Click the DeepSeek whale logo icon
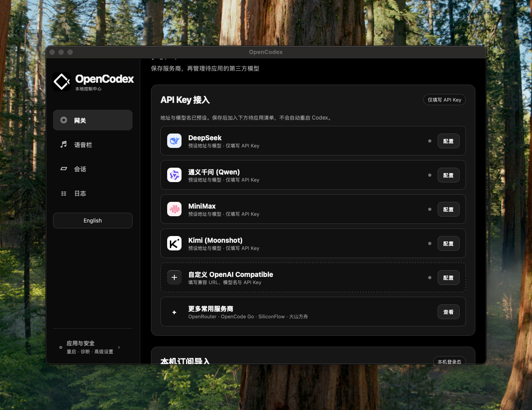This screenshot has height=410, width=532. click(x=174, y=141)
